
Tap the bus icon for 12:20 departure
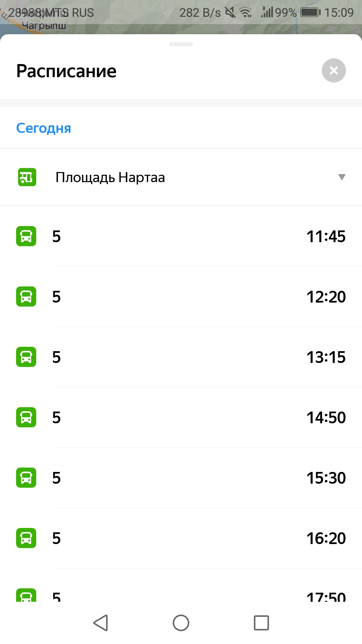pos(26,297)
